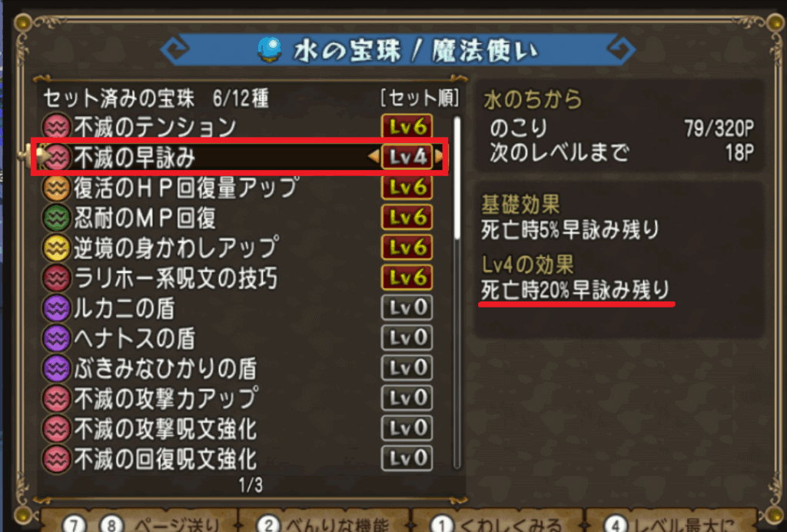Click the レベル最大に max level button

tap(670, 522)
